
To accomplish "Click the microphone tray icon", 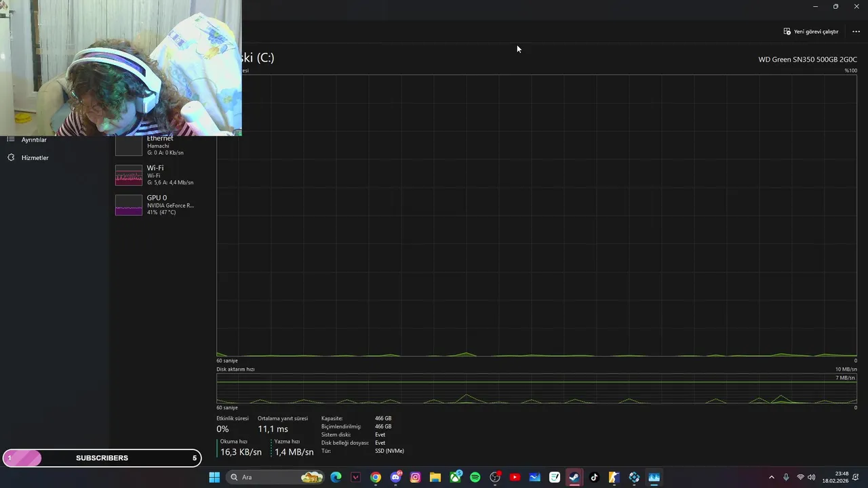I will click(786, 477).
